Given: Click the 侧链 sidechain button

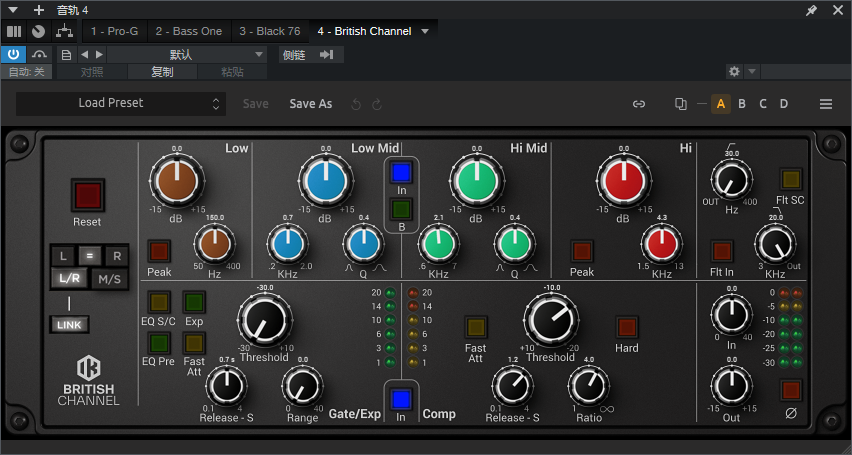Looking at the screenshot, I should coord(294,55).
